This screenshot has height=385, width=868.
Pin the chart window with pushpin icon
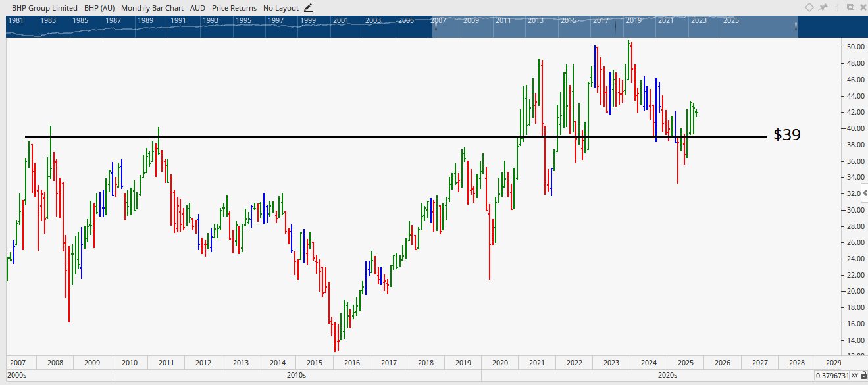point(823,7)
